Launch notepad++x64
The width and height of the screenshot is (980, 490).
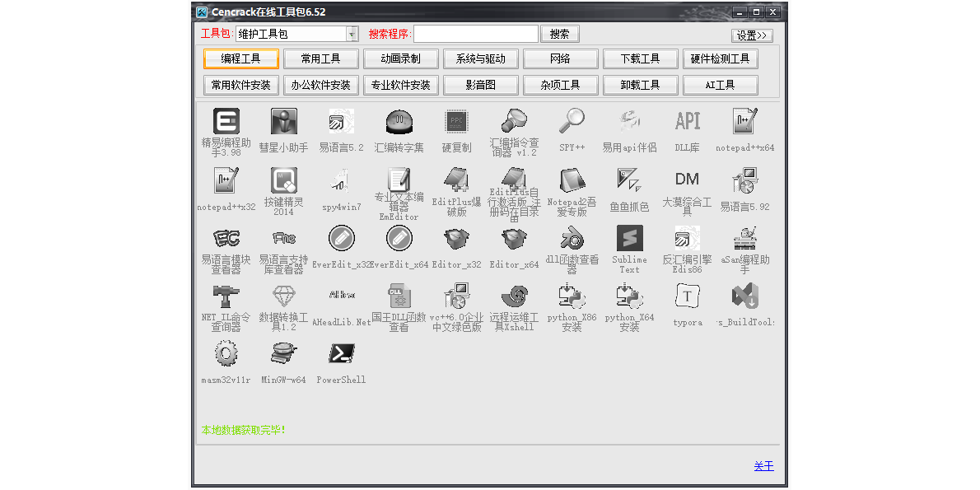point(744,122)
